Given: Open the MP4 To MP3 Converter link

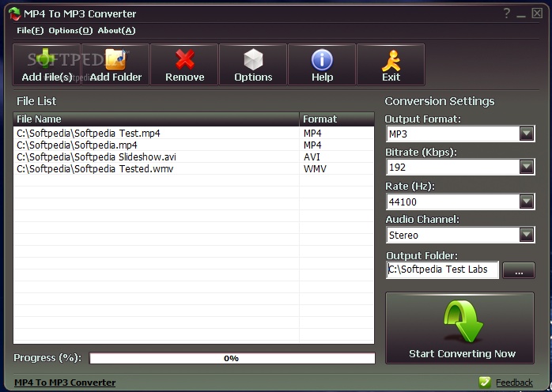Looking at the screenshot, I should pyautogui.click(x=65, y=383).
